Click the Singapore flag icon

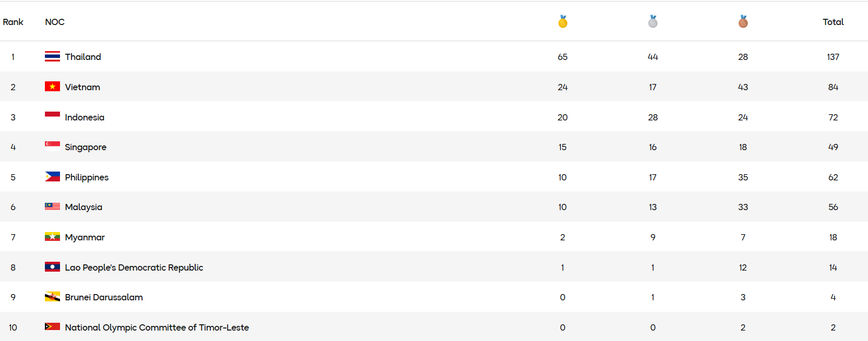[52, 147]
